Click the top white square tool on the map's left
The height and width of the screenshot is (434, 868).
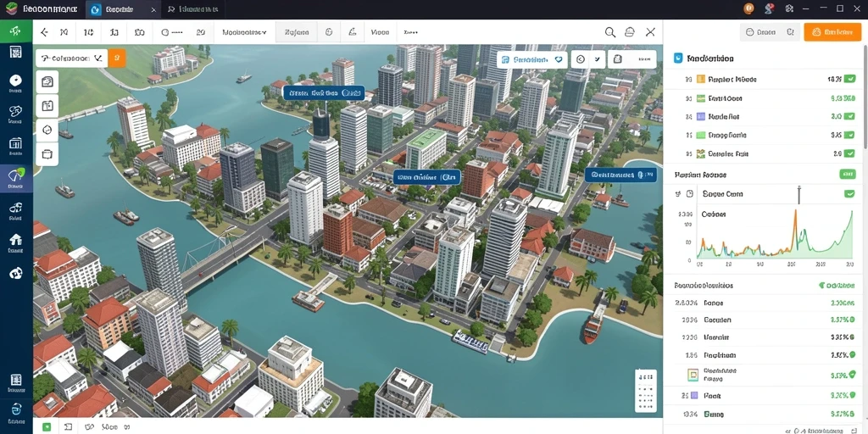47,82
